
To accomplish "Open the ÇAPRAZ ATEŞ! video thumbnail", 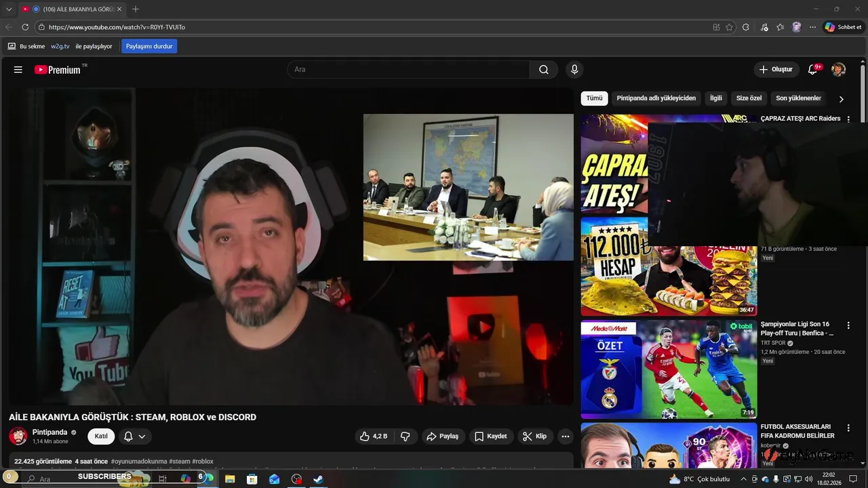I will (614, 163).
